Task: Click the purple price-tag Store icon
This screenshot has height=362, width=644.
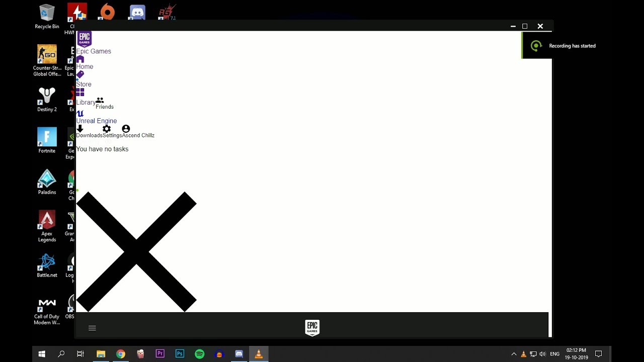Action: (x=80, y=75)
